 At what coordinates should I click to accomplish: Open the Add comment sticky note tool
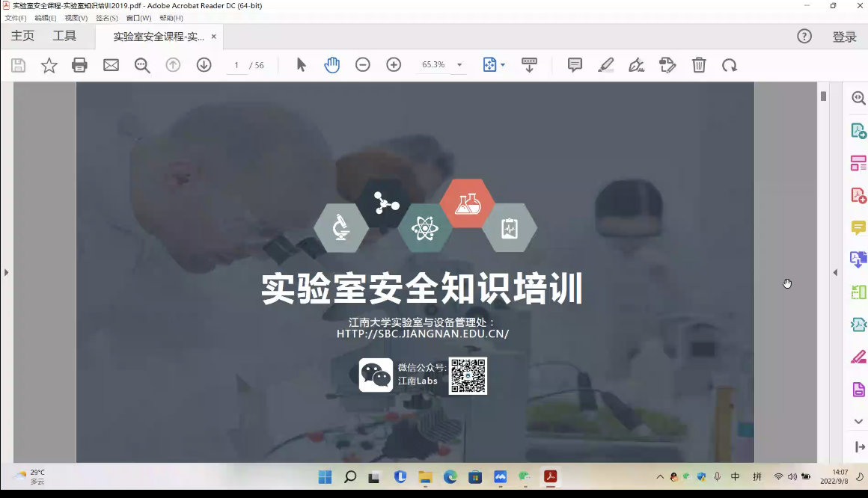pos(575,65)
